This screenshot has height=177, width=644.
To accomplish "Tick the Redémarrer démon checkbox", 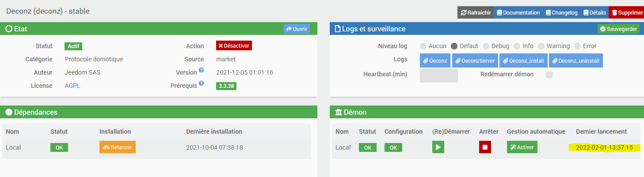I will point(549,75).
